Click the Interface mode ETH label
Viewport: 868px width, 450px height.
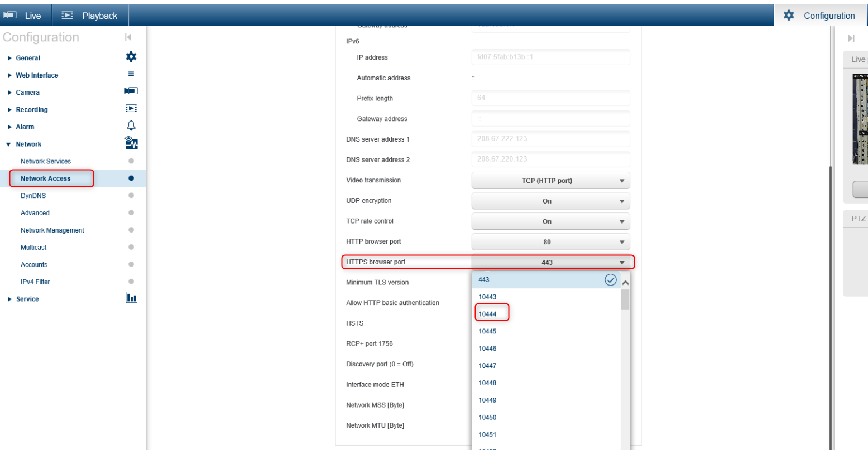click(375, 385)
